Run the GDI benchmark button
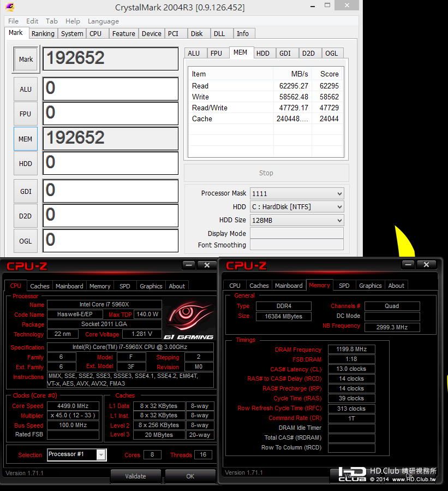 26,191
